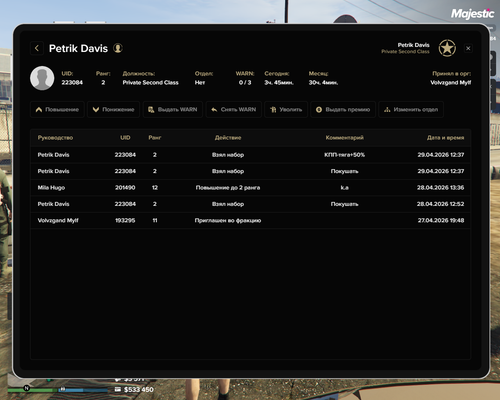Click the hierarchy icon on Изменить отдел
500x400 pixels.
point(387,110)
